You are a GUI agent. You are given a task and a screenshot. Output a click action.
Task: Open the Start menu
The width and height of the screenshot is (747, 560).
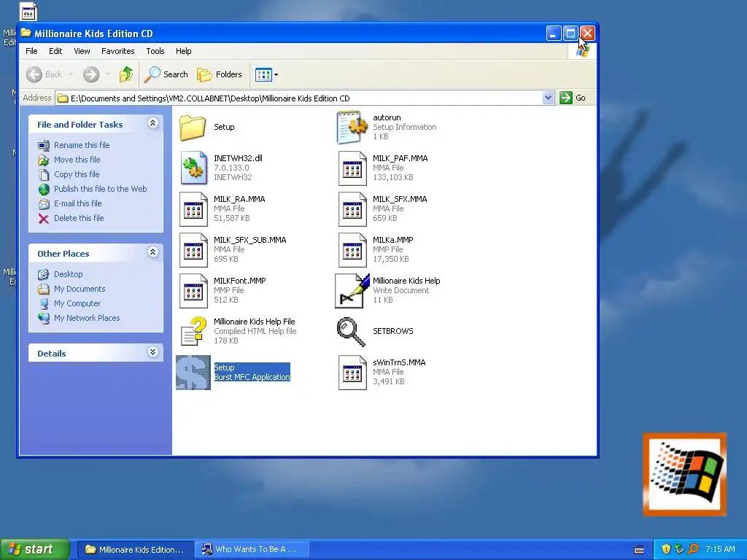[34, 550]
